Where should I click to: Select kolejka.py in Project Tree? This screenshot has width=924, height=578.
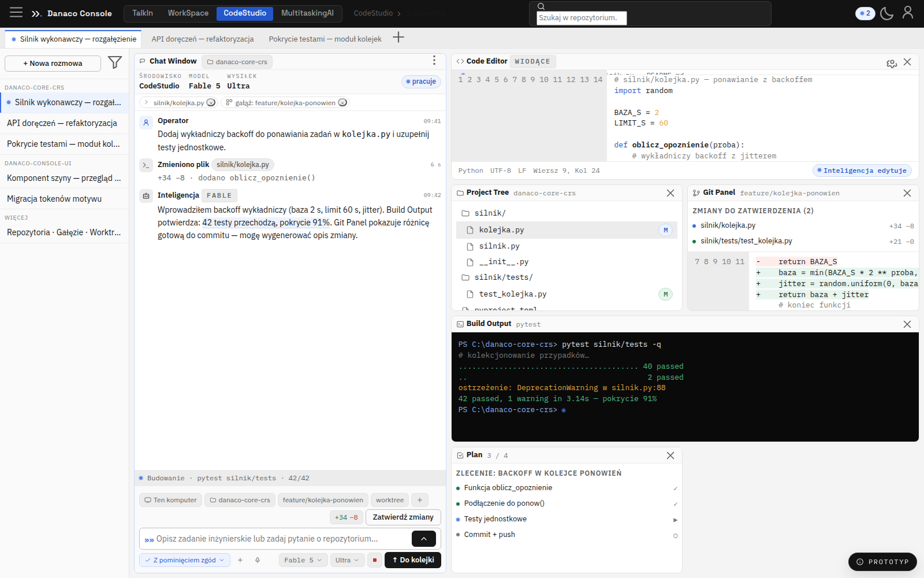(567, 230)
